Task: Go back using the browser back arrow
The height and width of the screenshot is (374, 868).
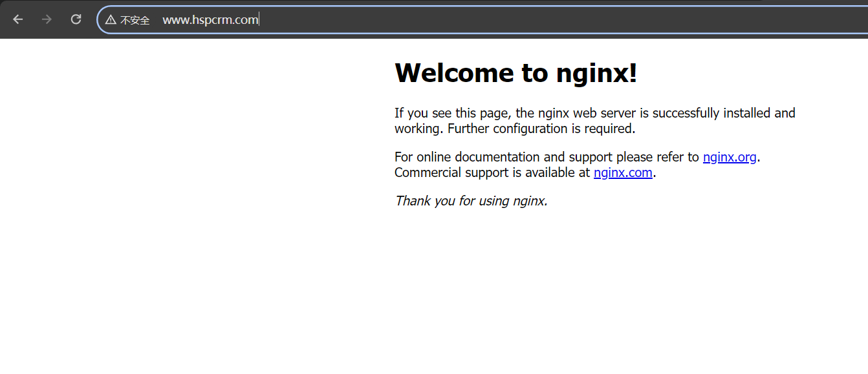Action: click(18, 19)
